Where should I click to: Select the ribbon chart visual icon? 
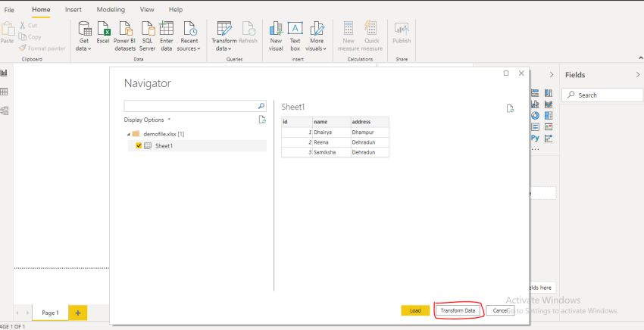549,104
